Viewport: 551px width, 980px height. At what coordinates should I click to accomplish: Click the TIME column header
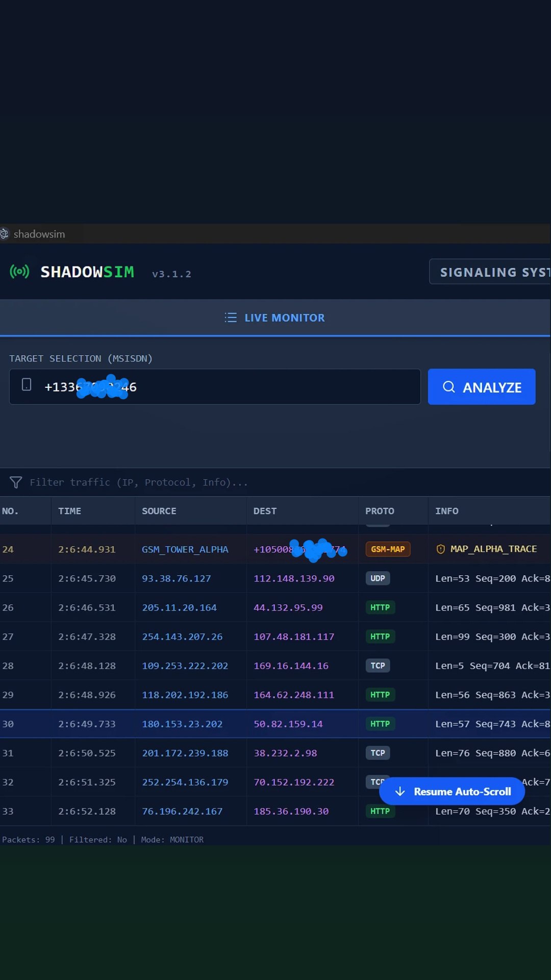(69, 511)
